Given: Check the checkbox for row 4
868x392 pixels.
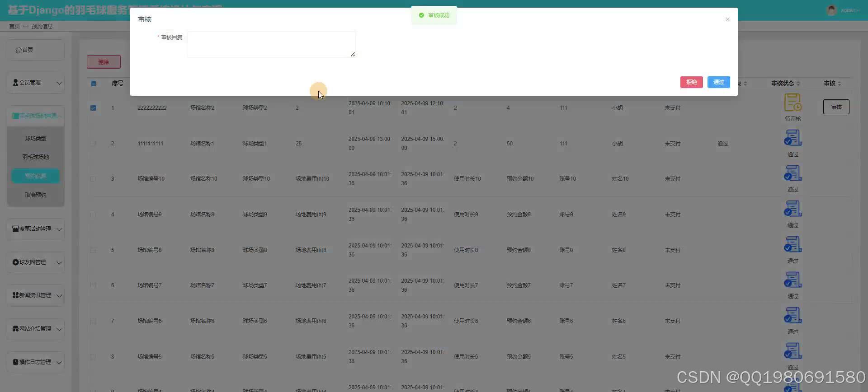Looking at the screenshot, I should [93, 215].
